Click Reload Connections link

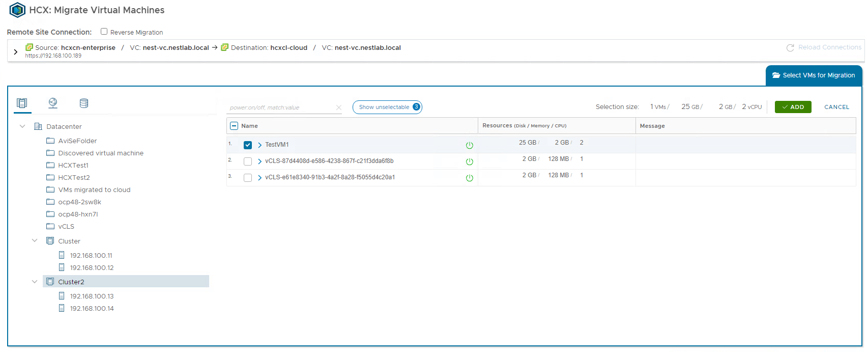click(830, 47)
